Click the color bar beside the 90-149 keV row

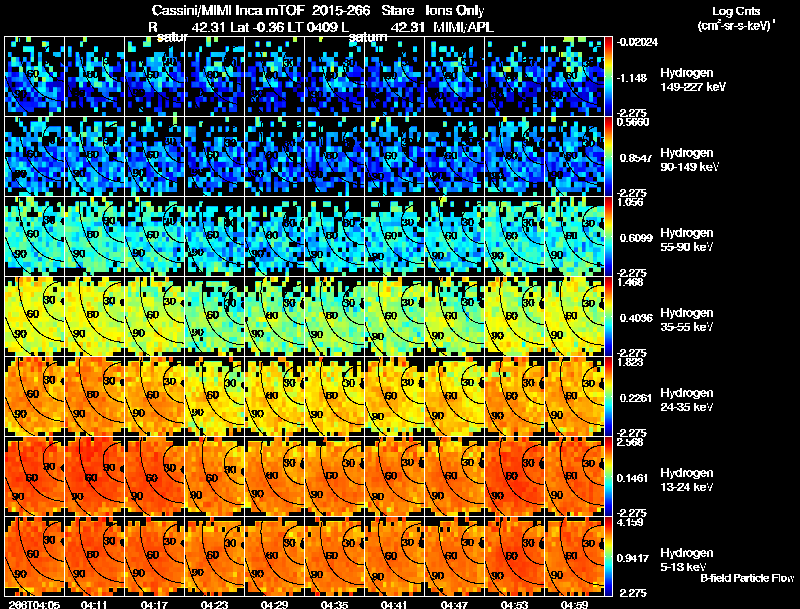[608, 157]
